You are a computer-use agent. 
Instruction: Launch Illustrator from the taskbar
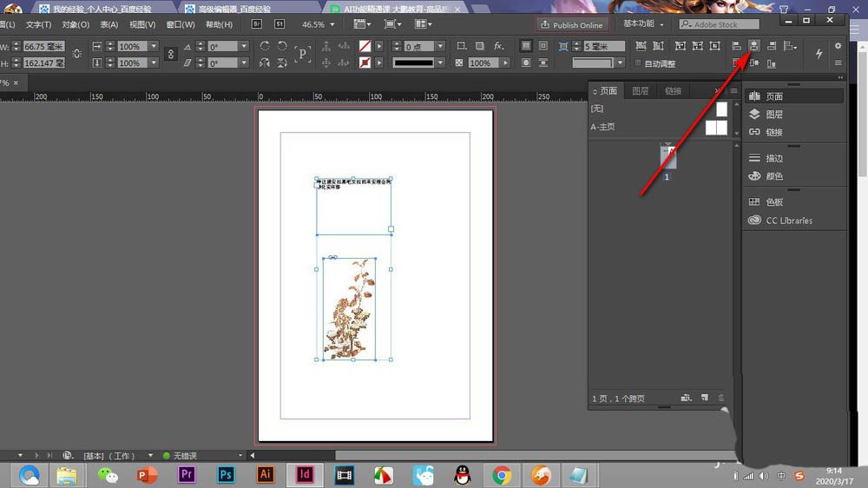[x=265, y=475]
